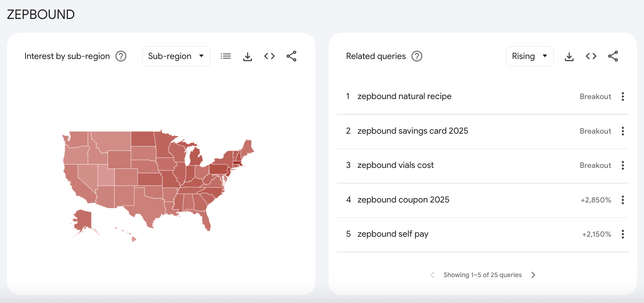Click Breakout label for zepbound vials cost

595,165
